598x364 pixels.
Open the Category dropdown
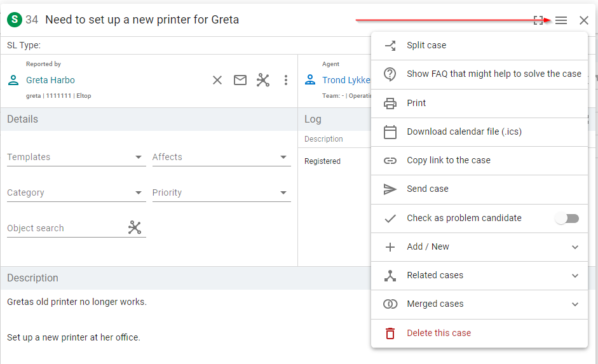pos(76,192)
